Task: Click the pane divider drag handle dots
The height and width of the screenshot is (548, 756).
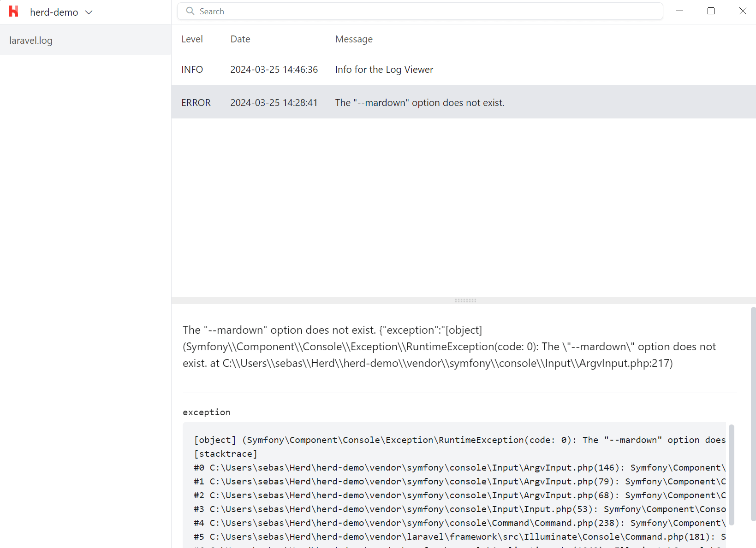Action: (465, 300)
